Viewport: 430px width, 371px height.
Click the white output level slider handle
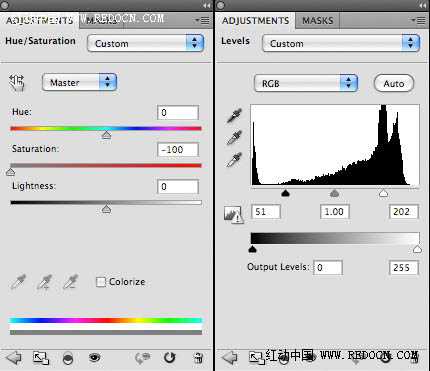(x=417, y=249)
